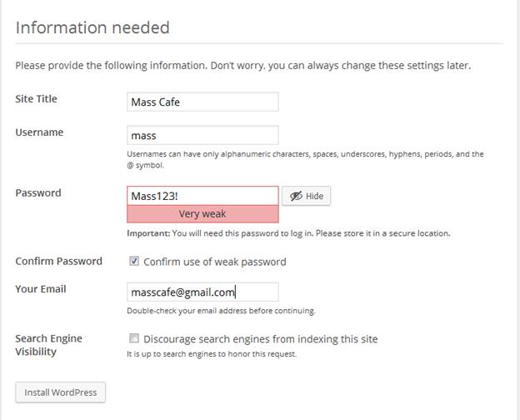Click the Password label
This screenshot has width=520, height=420.
[38, 193]
